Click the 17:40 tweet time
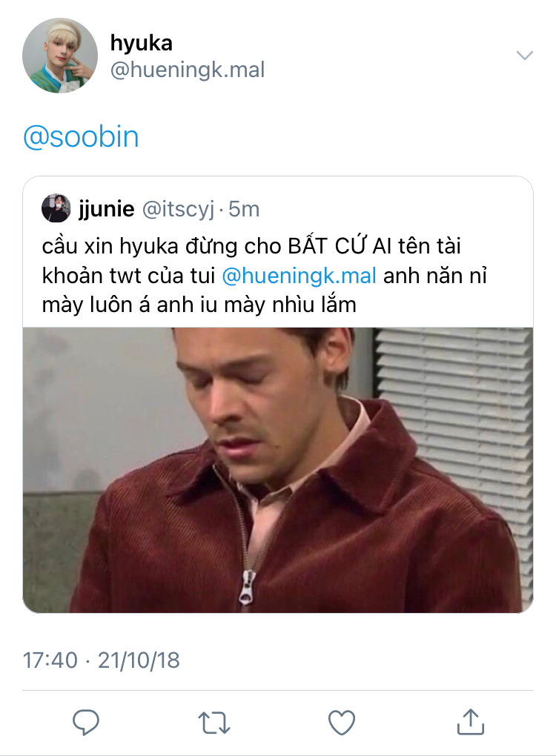 pyautogui.click(x=50, y=660)
